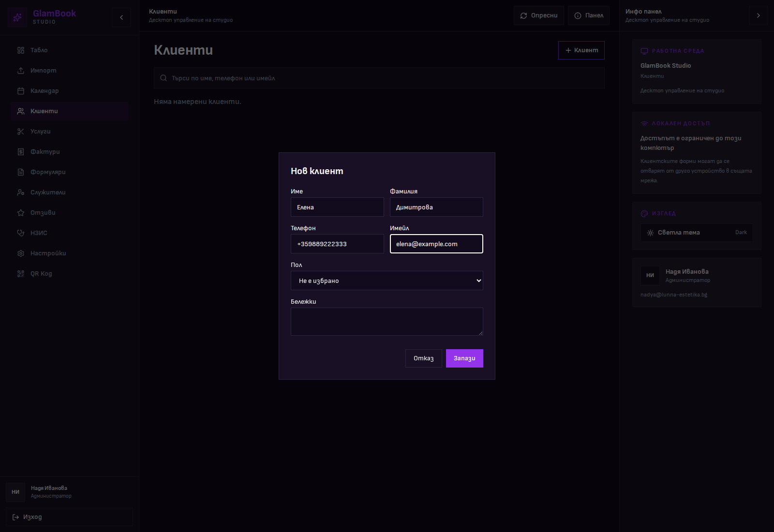Collapse the left sidebar with chevron
Viewport: 774px width, 532px height.
(x=121, y=17)
